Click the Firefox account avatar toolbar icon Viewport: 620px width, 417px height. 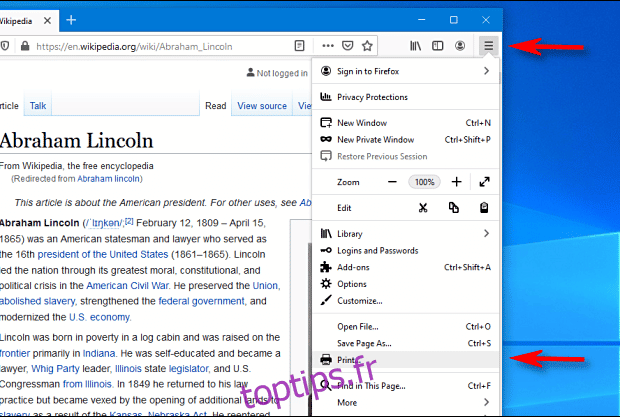click(x=460, y=46)
